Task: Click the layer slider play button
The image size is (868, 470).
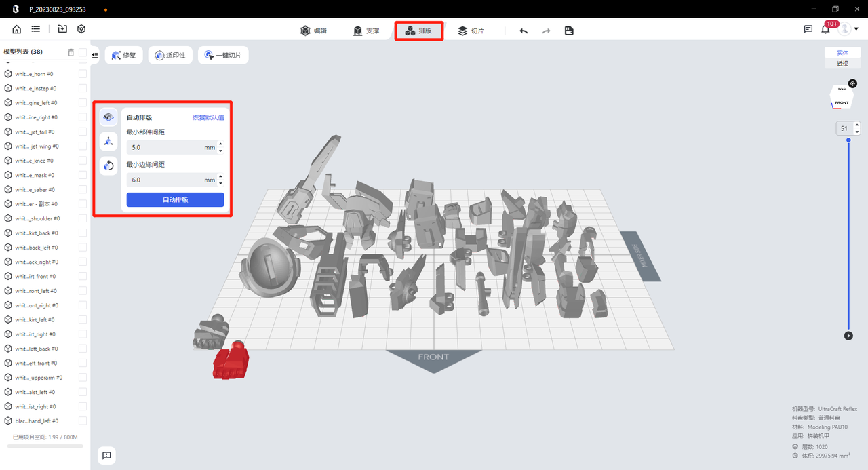Action: coord(848,336)
